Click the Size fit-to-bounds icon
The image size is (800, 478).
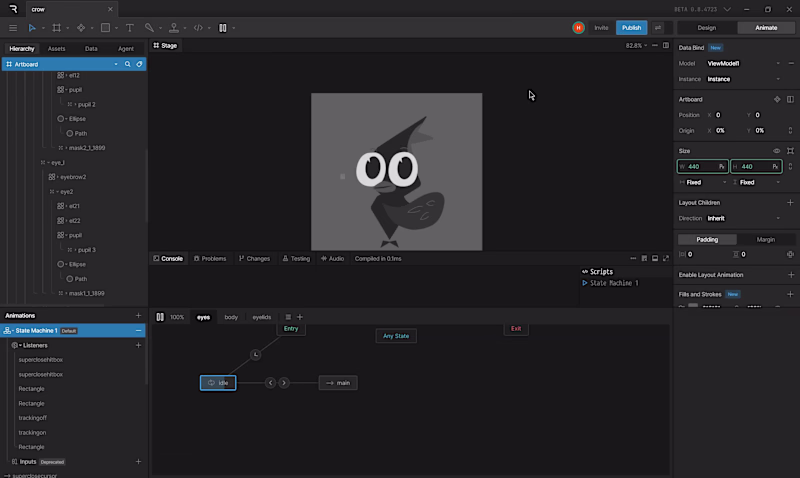click(x=790, y=151)
